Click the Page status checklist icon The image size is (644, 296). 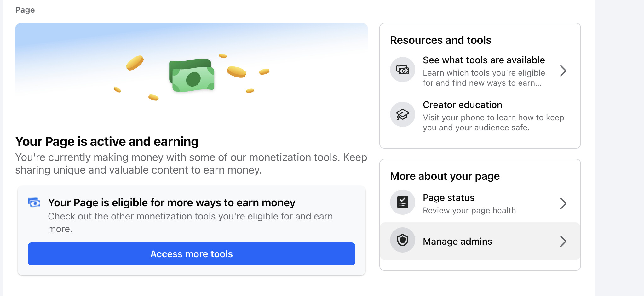click(x=402, y=202)
